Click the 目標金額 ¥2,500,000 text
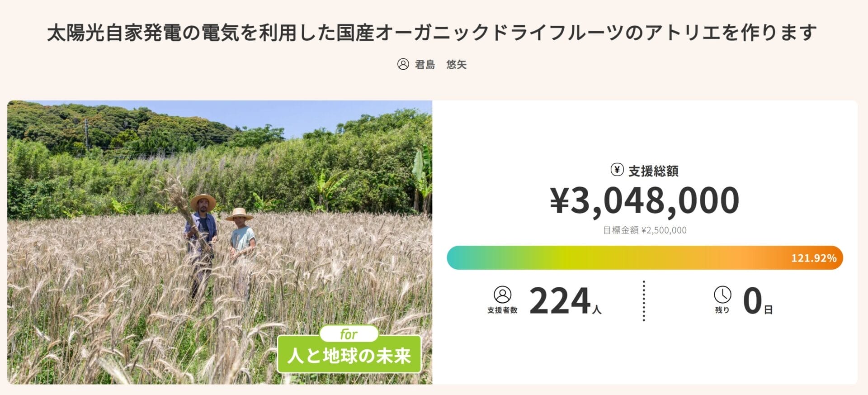This screenshot has width=868, height=395. pos(645,230)
